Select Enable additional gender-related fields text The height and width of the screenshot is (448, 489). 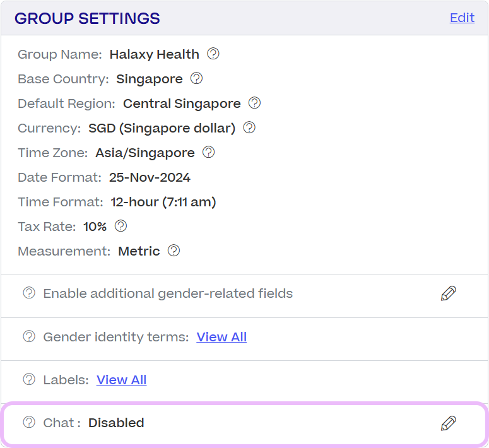(168, 293)
